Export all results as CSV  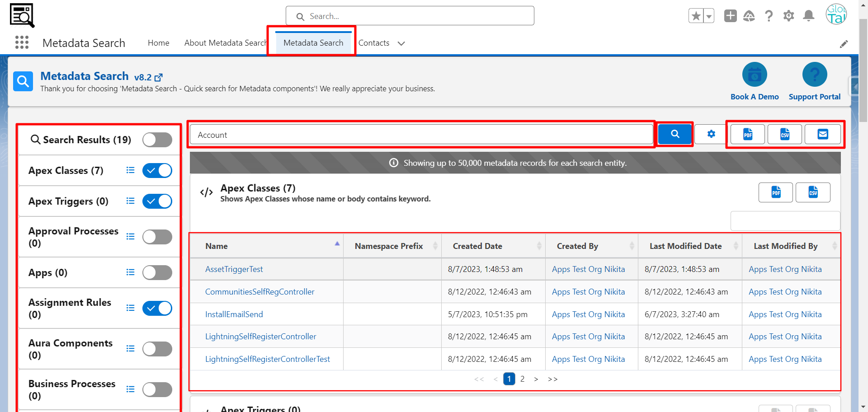pos(785,134)
